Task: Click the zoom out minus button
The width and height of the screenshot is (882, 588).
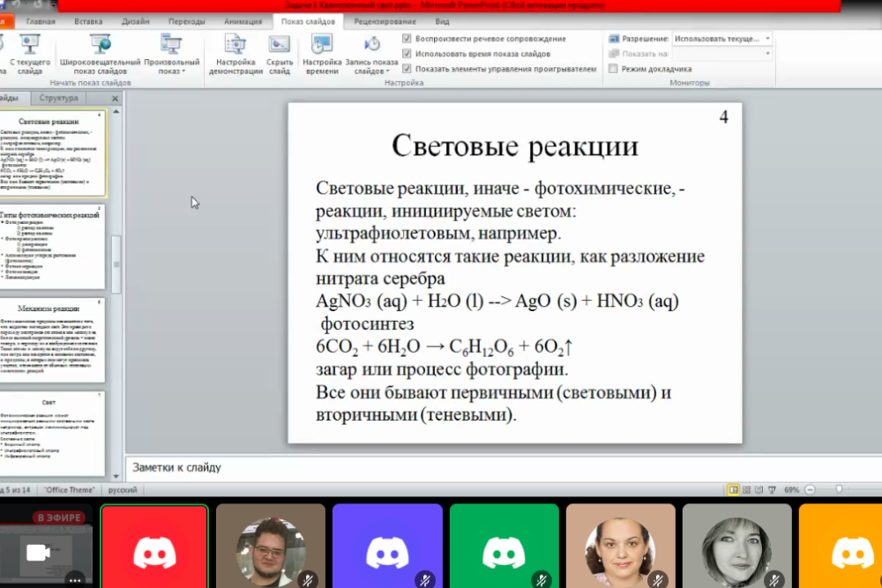Action: 809,489
